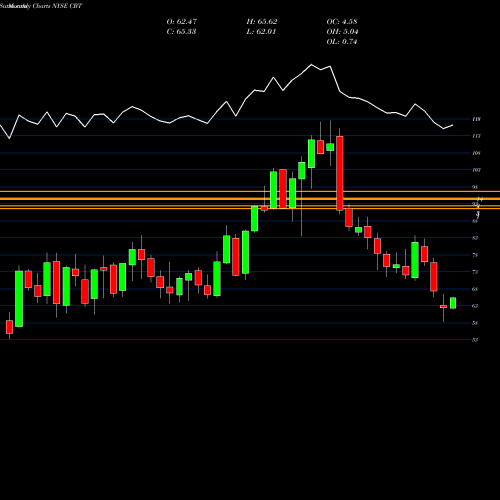Select the first tall green candle at chart start
Screen dimensions: 500x500
point(19,299)
